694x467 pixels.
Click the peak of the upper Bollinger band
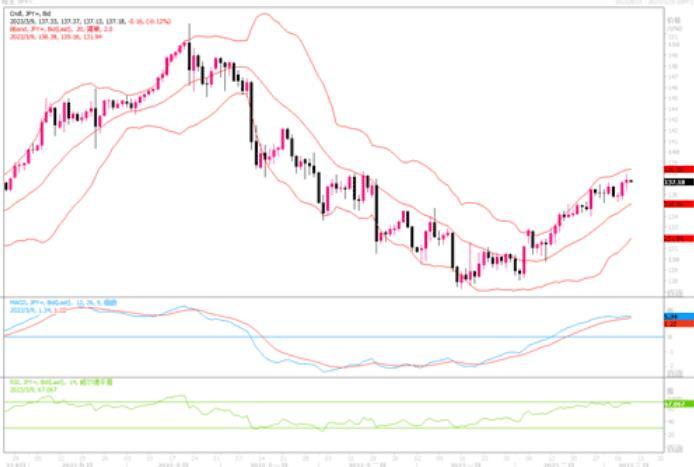pyautogui.click(x=262, y=15)
